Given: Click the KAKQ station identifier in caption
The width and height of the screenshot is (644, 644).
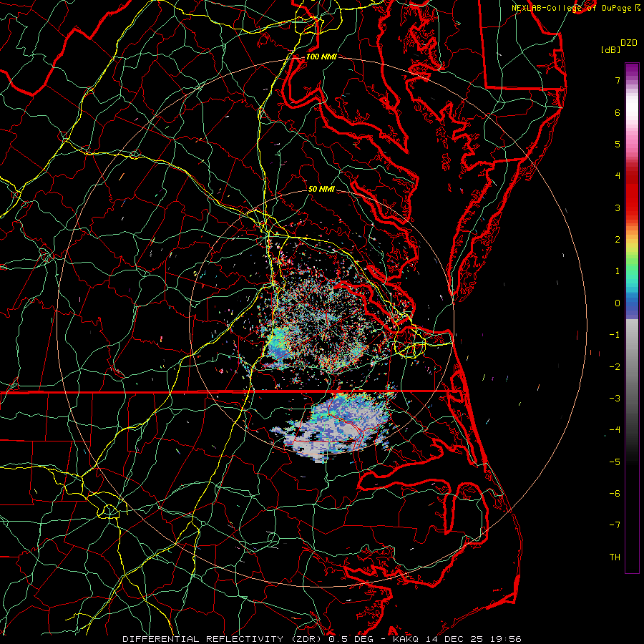Looking at the screenshot, I should 406,639.
